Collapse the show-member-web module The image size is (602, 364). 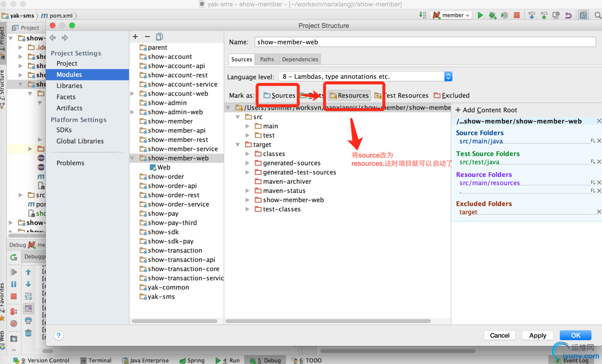click(133, 158)
